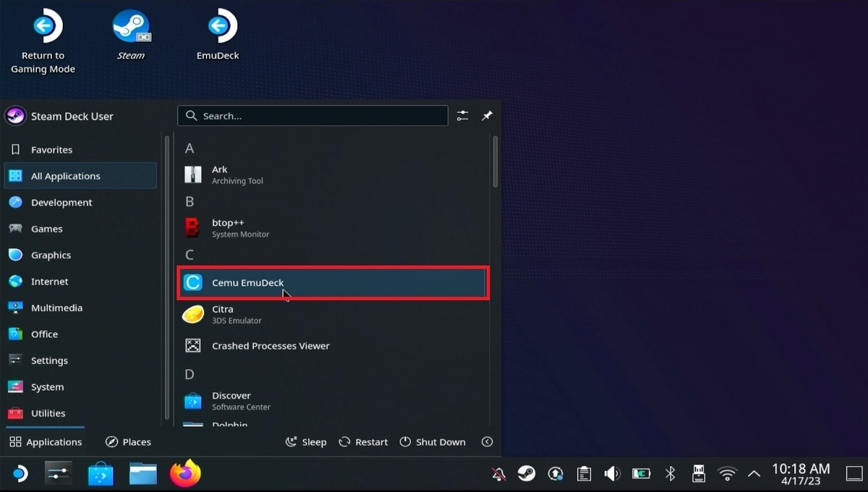Open the application launcher in taskbar
The image size is (868, 492).
click(20, 474)
